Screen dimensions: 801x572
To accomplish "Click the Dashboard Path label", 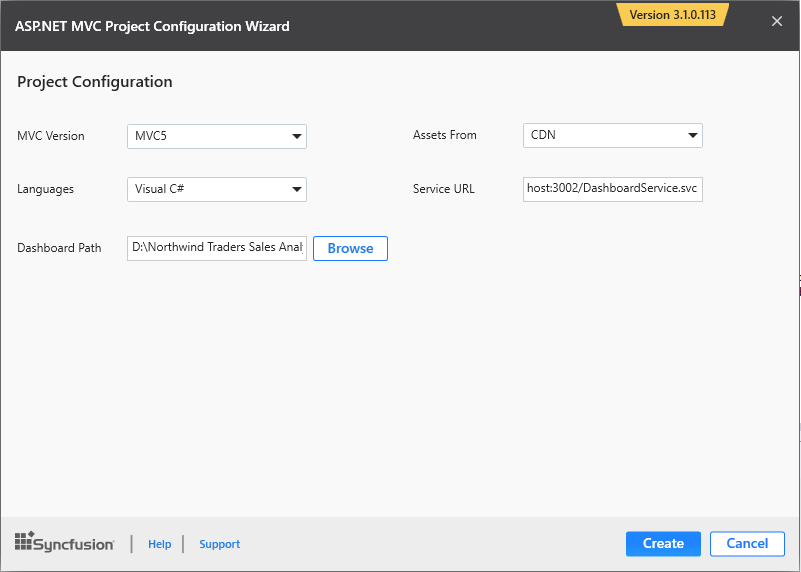I will 59,248.
